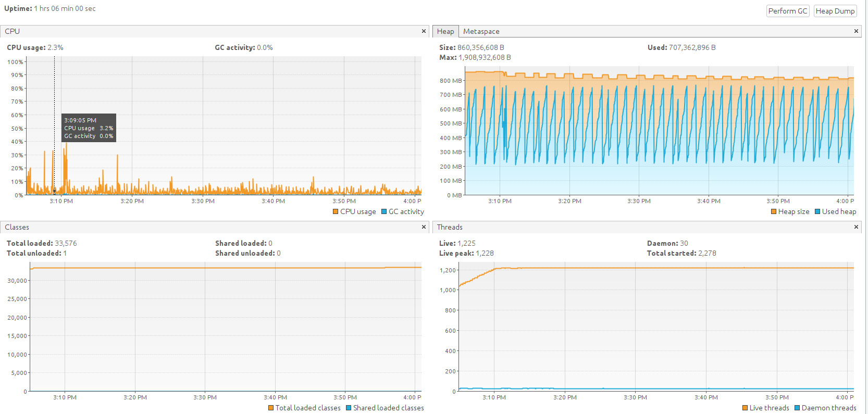Click the 3:09:05 PM CPU chart tooltip

coord(89,128)
